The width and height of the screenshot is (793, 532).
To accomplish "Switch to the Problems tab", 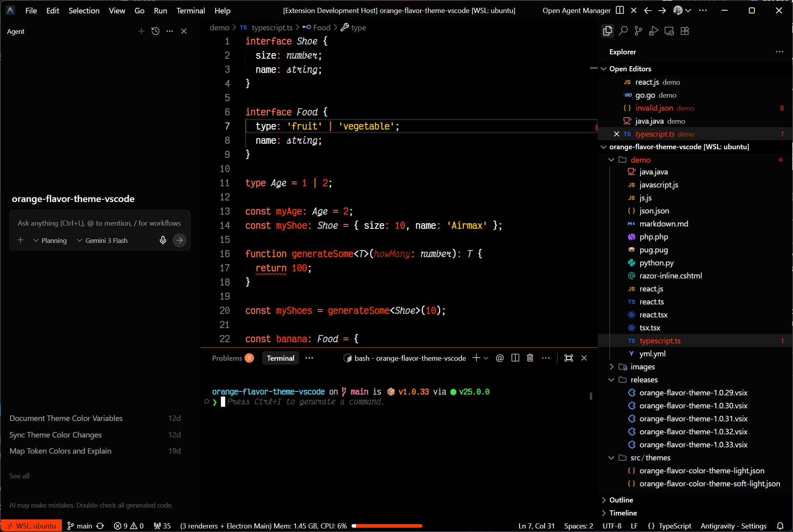I will pos(232,358).
